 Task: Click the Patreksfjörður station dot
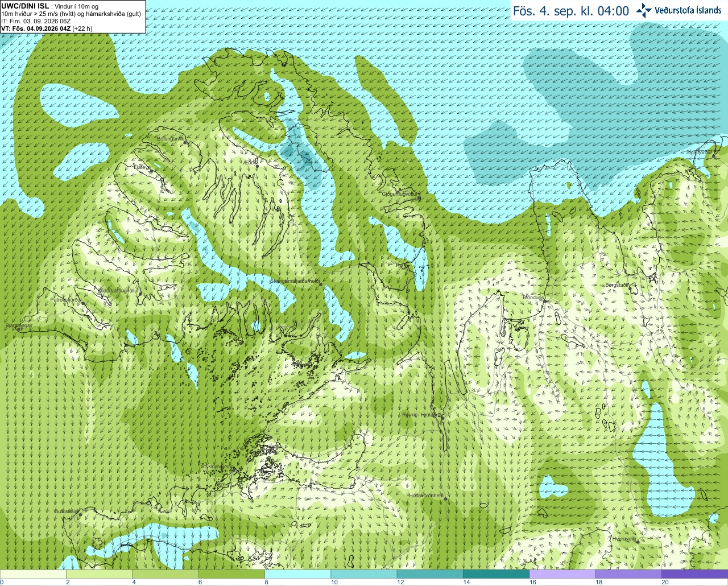click(x=84, y=303)
